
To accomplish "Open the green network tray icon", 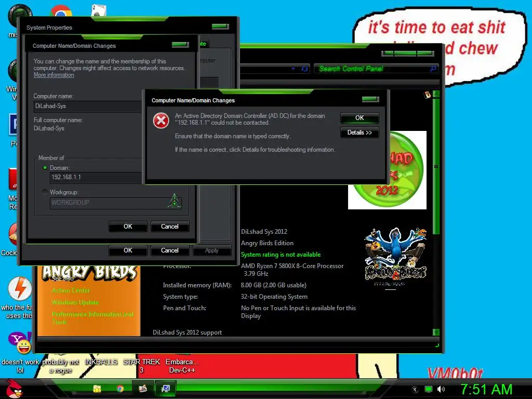I will point(429,390).
